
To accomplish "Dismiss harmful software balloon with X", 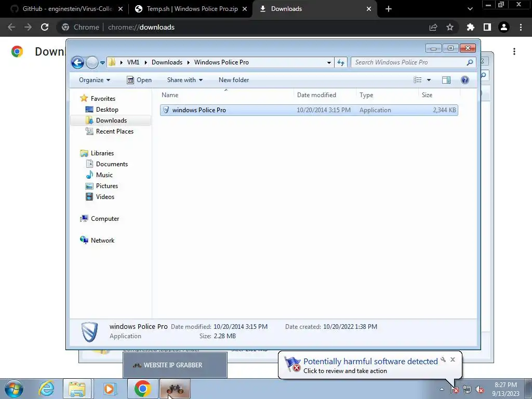I will pyautogui.click(x=453, y=360).
